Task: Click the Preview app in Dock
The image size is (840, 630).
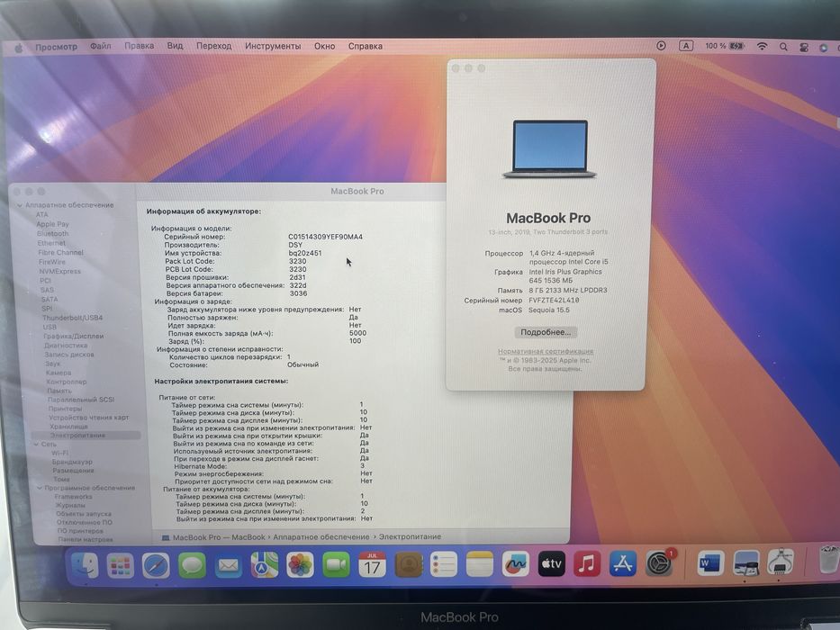Action: (x=746, y=563)
